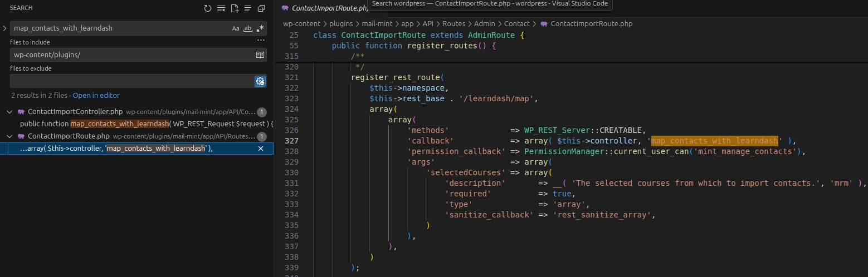Collapse all search results
Screen dimensions: 868x277
pos(261,8)
